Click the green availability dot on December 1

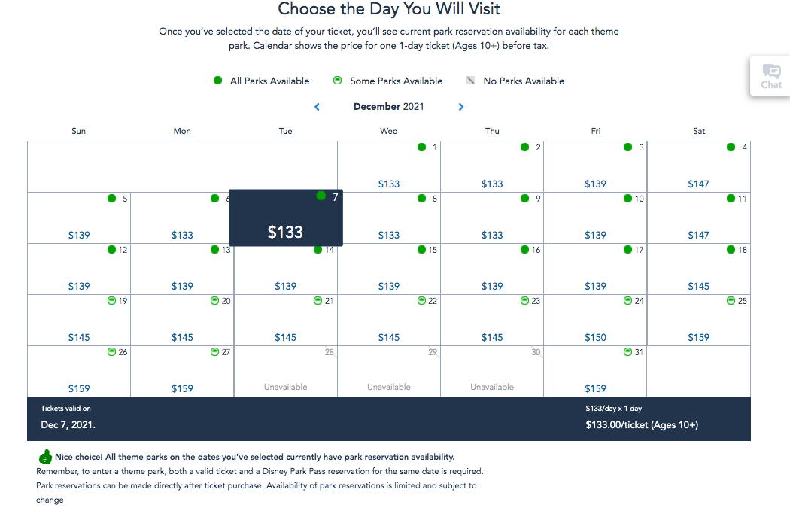pyautogui.click(x=422, y=147)
